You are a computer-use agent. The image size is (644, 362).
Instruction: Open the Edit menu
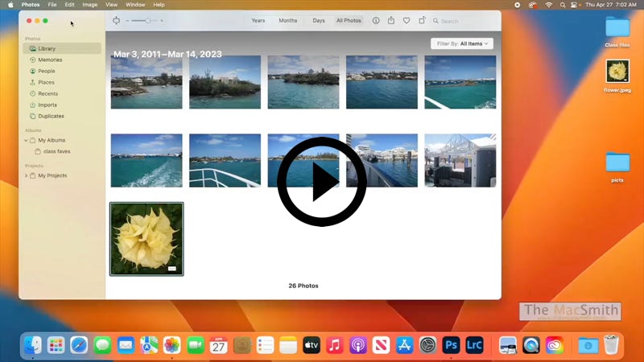click(x=69, y=5)
